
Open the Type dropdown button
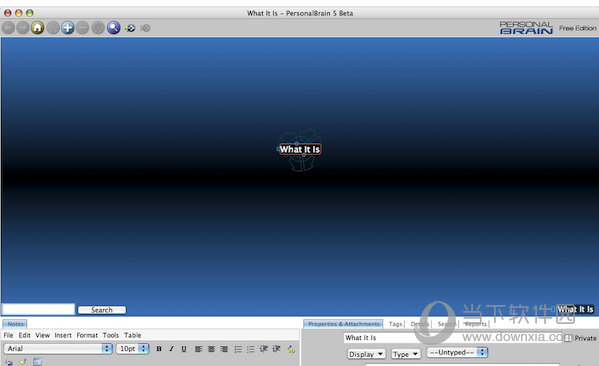[406, 354]
